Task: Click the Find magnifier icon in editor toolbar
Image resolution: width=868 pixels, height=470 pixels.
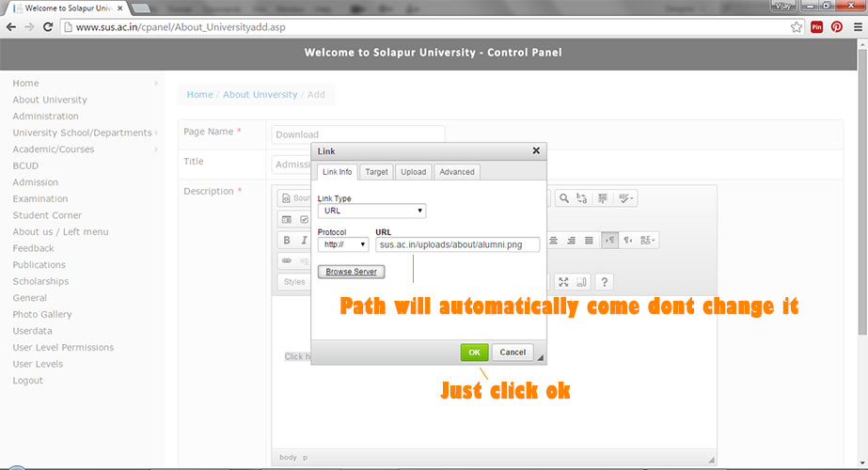Action: (563, 198)
